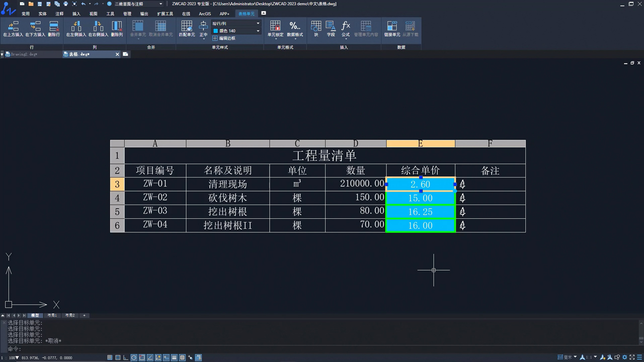This screenshot has width=644, height=362.
Task: Open the 按行/列 dropdown
Action: (236, 24)
